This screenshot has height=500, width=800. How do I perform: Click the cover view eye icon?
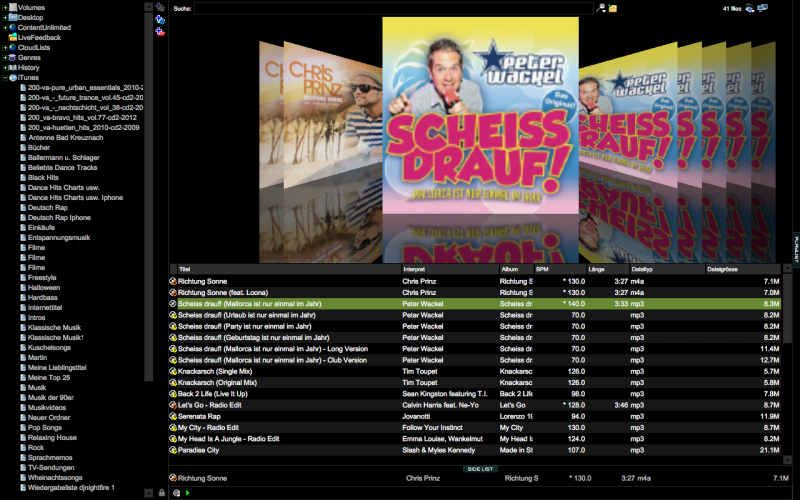point(747,8)
